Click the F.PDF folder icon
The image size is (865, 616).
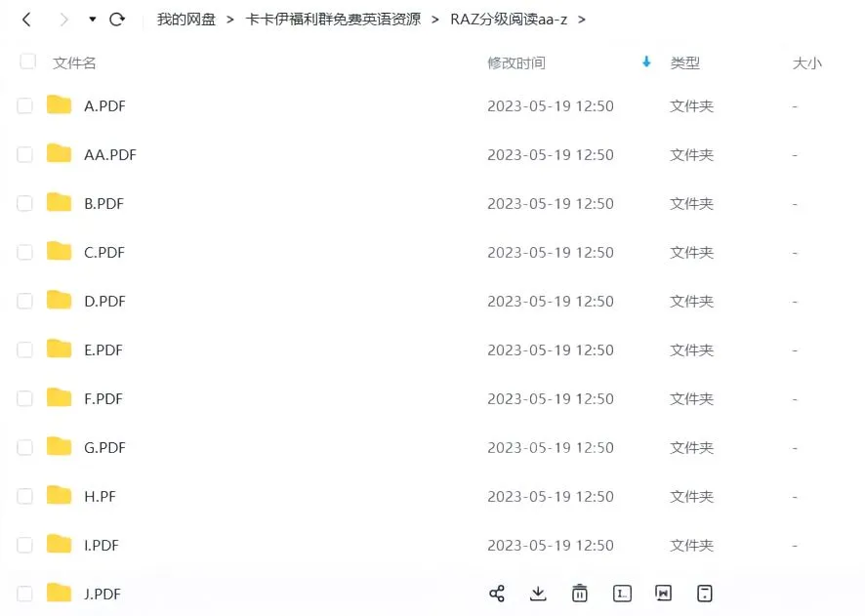[x=59, y=397]
